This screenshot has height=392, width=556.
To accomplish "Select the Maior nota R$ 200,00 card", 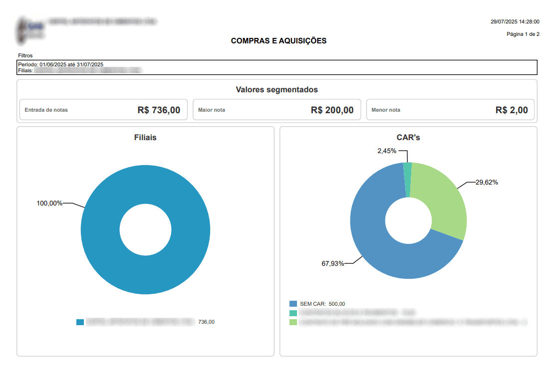I will 276,110.
